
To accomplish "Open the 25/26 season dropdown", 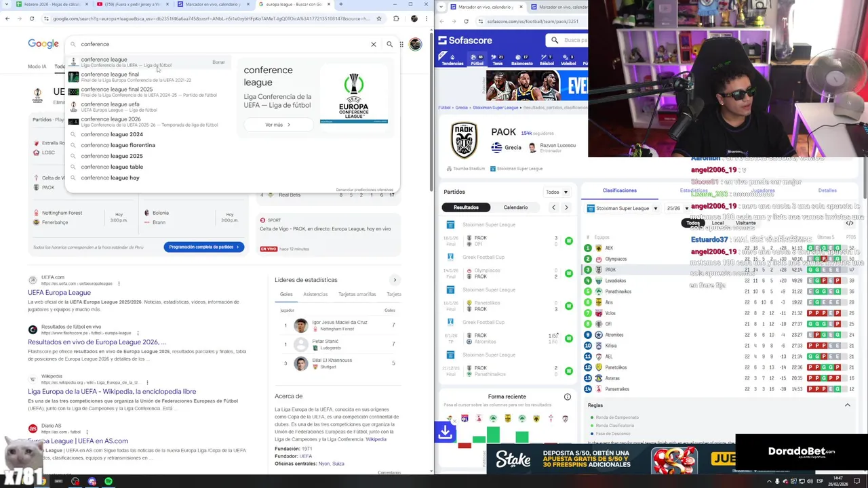I will (677, 209).
